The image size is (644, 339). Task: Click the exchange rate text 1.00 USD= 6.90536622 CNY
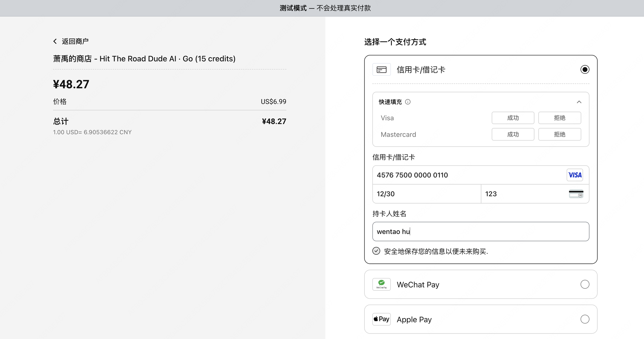92,132
